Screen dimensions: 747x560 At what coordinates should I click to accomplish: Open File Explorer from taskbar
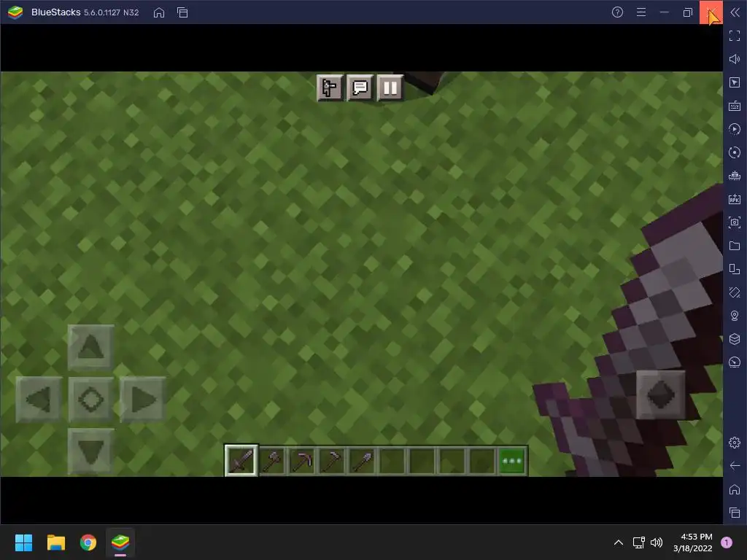(x=55, y=542)
